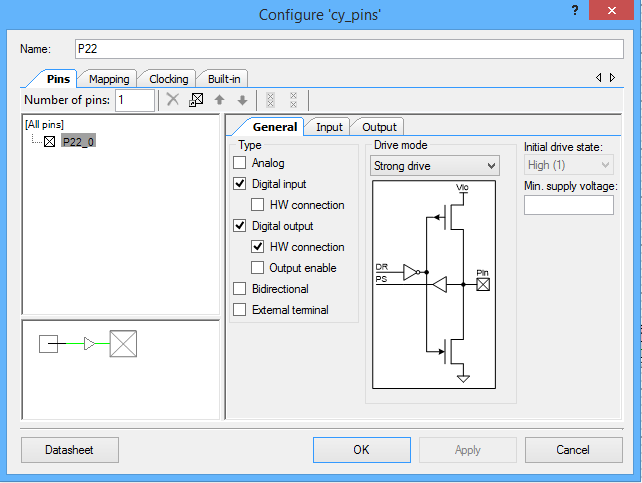Close the Configure cy_pins dialog
The width and height of the screenshot is (642, 483).
(x=612, y=10)
